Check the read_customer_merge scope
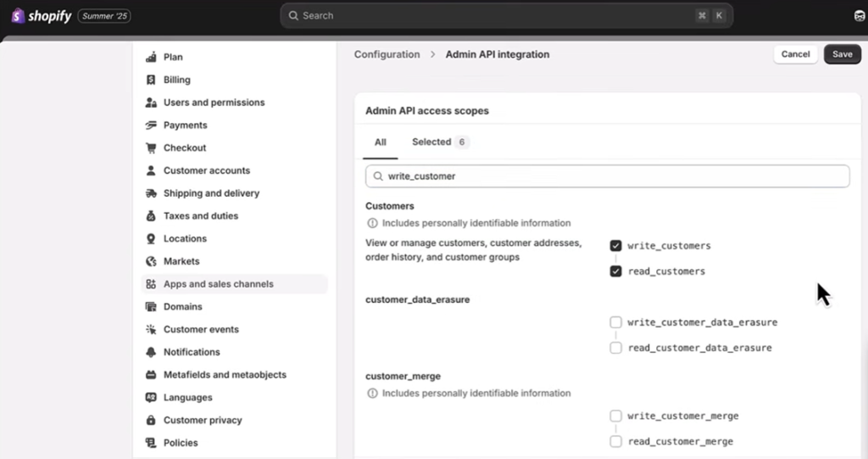This screenshot has width=868, height=459. pyautogui.click(x=615, y=441)
